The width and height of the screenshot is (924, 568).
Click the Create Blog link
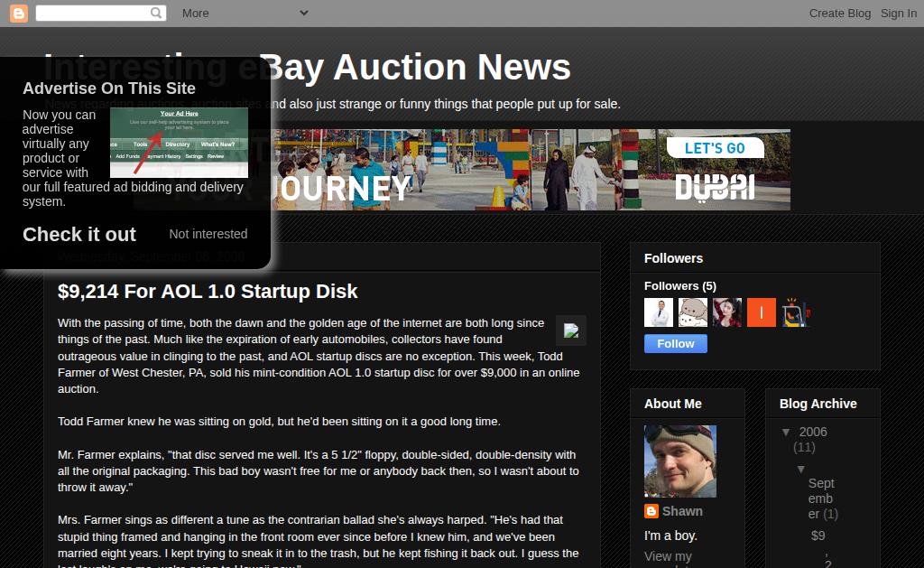[840, 13]
